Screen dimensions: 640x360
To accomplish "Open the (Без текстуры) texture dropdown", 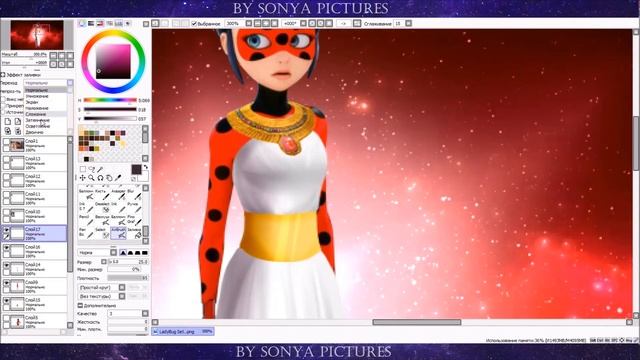I will pos(122,296).
